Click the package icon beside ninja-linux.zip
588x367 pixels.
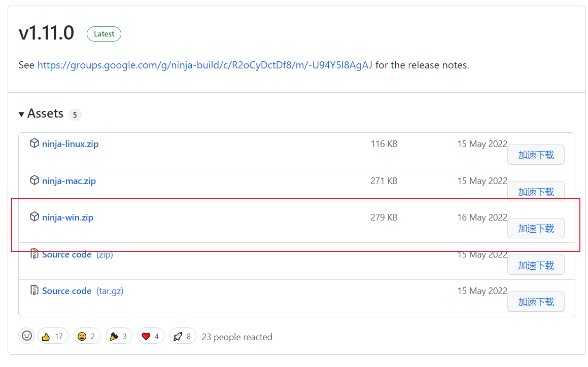[x=34, y=143]
